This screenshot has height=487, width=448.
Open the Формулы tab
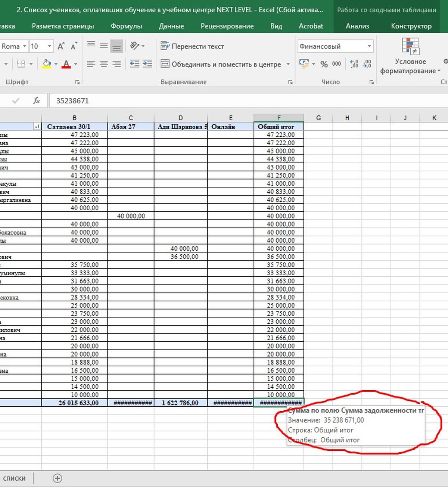tap(126, 26)
